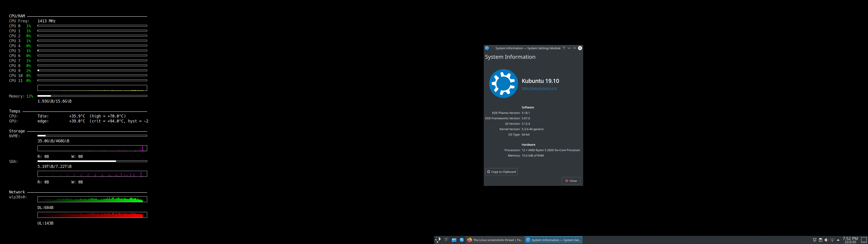The width and height of the screenshot is (868, 244).
Task: Click the 15.6 GiB of RAM text
Action: (x=533, y=156)
